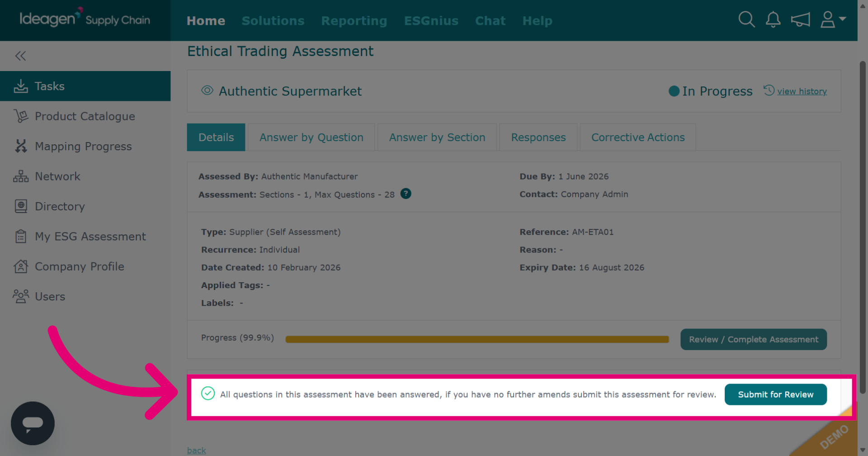Switch to the Responses tab
Image resolution: width=868 pixels, height=456 pixels.
click(x=538, y=137)
